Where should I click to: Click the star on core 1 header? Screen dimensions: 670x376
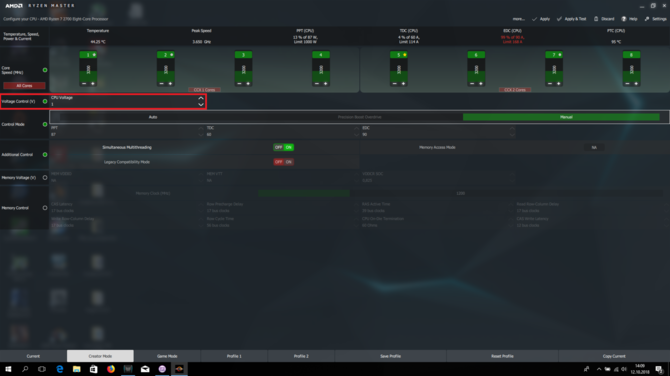(x=94, y=55)
